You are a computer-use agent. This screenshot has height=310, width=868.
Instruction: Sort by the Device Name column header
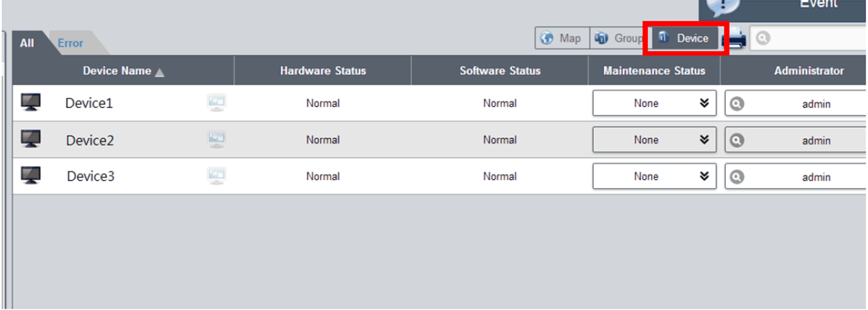117,71
